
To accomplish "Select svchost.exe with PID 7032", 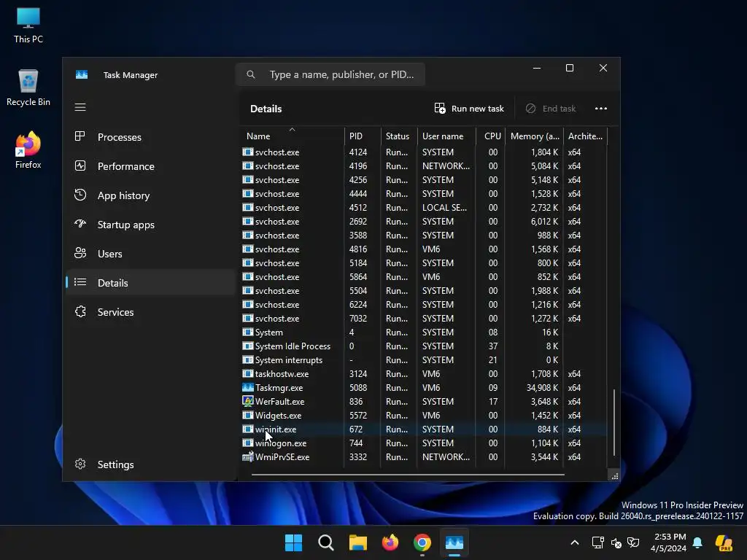I will click(424, 318).
